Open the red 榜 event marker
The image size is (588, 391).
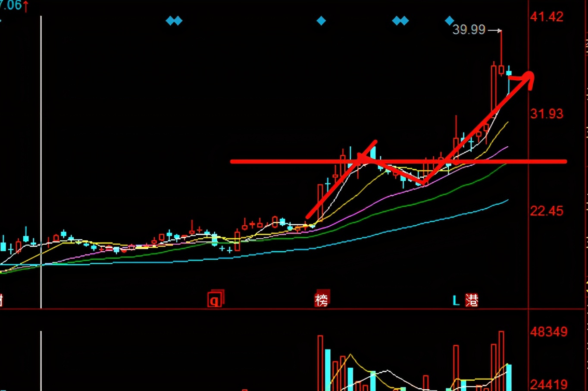[322, 299]
